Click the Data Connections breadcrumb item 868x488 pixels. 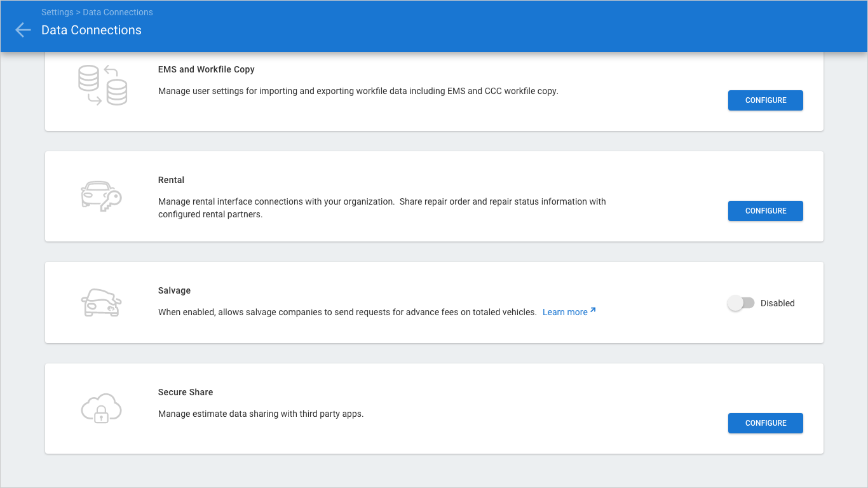pos(118,12)
